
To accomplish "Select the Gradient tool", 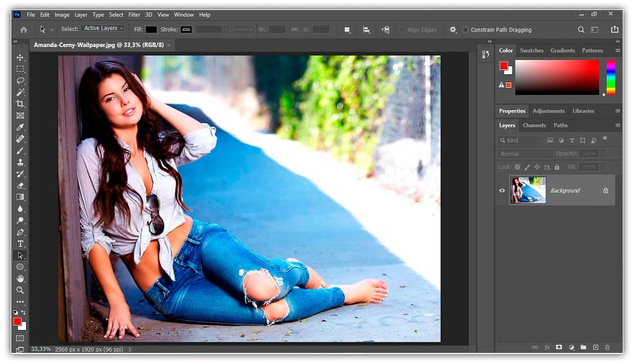I will [x=20, y=197].
